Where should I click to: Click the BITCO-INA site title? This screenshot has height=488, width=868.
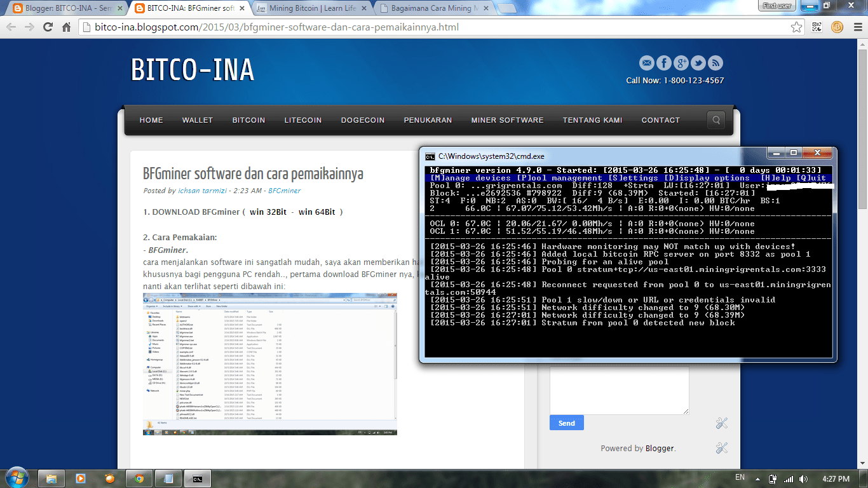click(193, 69)
